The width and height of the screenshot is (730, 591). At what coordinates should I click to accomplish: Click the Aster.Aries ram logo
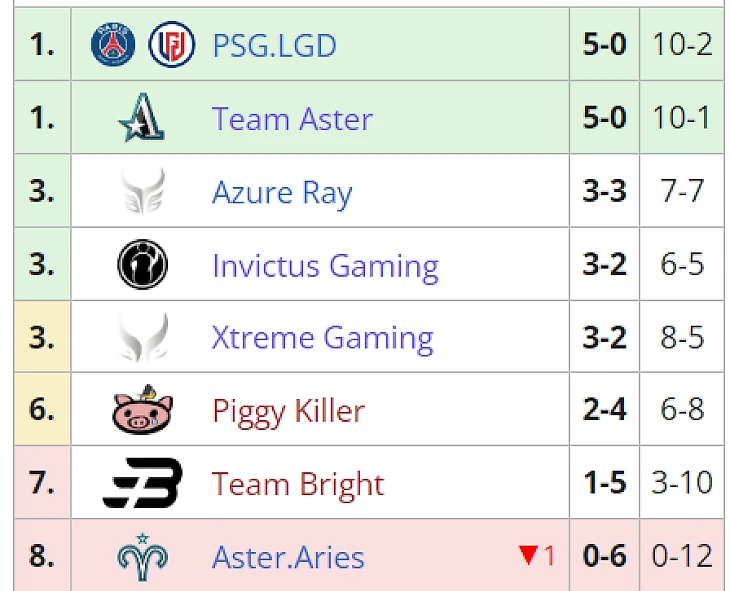click(142, 557)
